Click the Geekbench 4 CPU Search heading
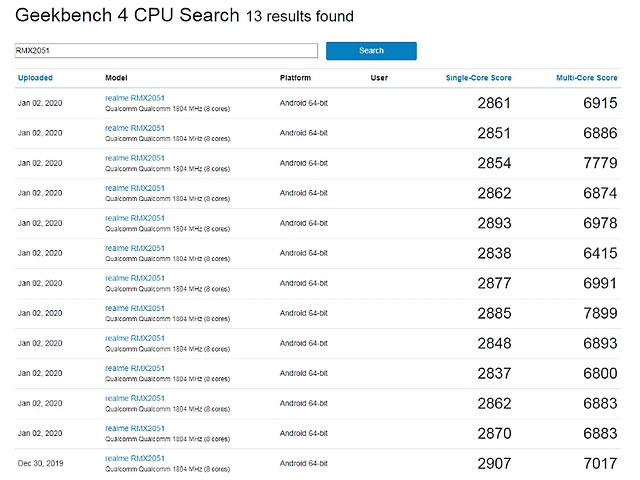 click(127, 16)
